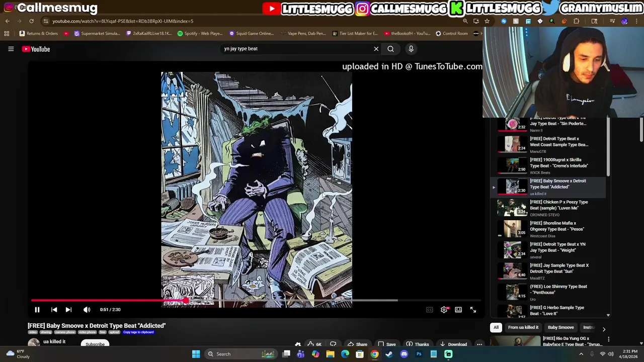Seek on the red video progress bar
The width and height of the screenshot is (644, 362).
[x=256, y=301]
